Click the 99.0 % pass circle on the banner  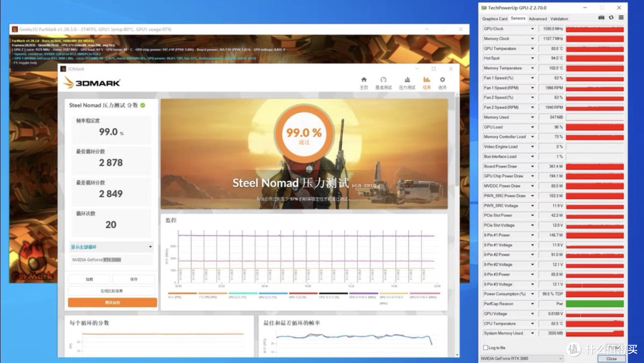click(x=304, y=133)
